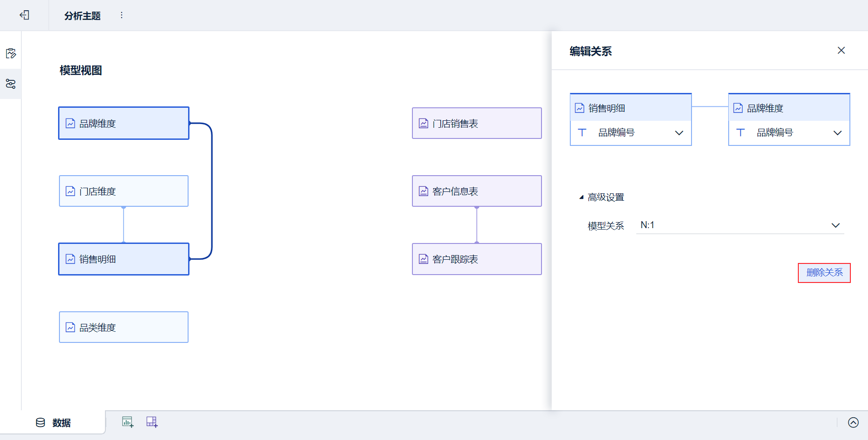The image size is (868, 440).
Task: Select the 品类维度 table node
Action: [x=124, y=327]
